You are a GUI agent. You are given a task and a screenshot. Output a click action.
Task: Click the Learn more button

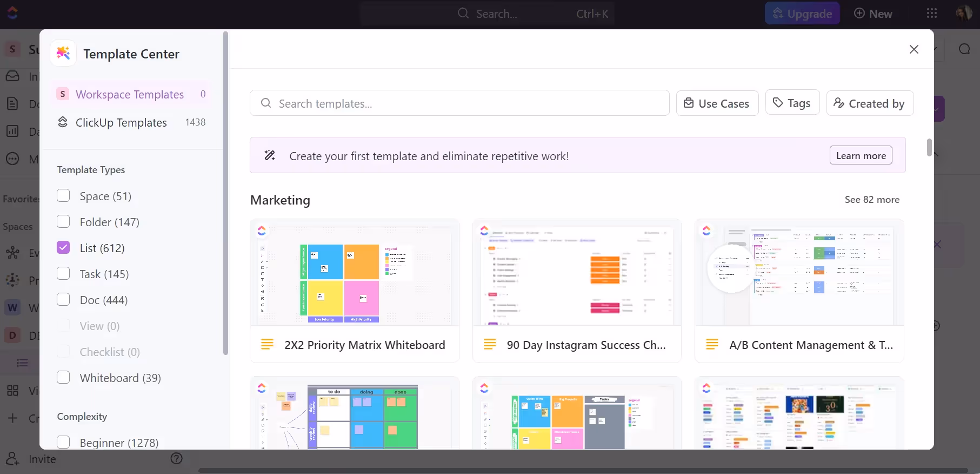861,156
